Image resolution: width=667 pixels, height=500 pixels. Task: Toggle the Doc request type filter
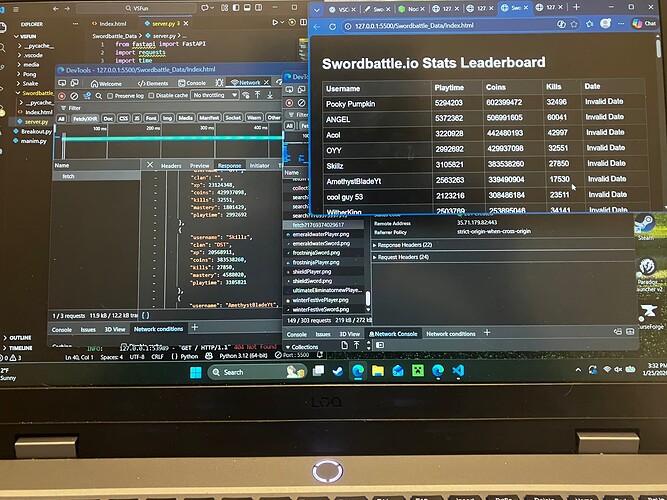point(108,118)
